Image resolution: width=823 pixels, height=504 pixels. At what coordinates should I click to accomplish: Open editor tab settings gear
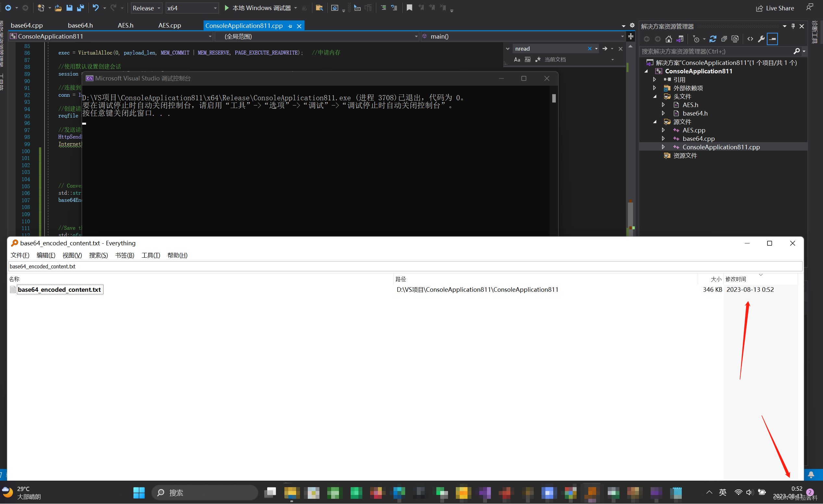632,25
